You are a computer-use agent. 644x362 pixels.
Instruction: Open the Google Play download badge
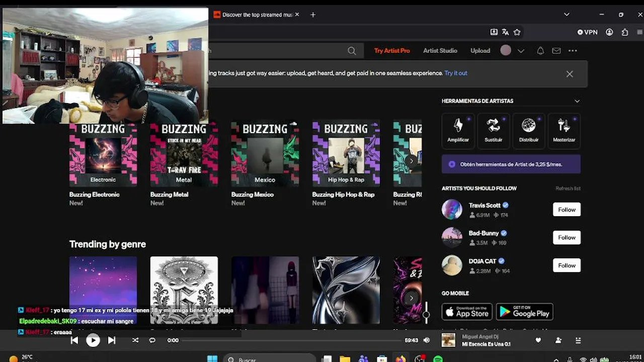(525, 312)
